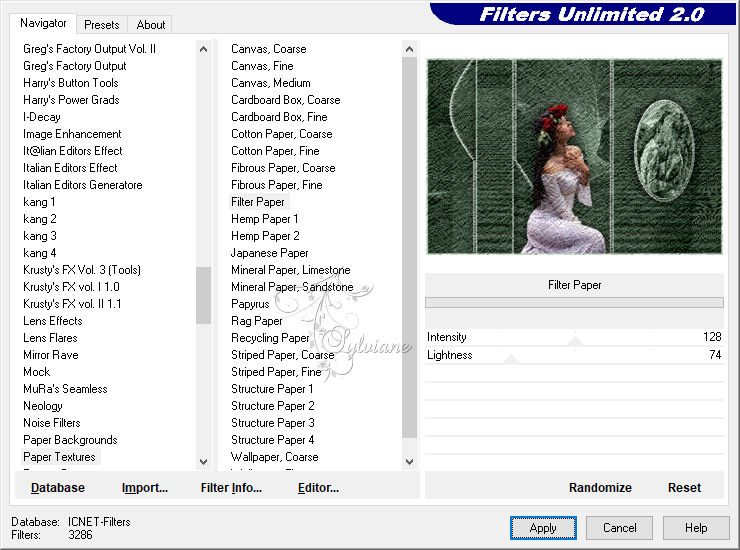Click scroll down arrow of effects list
This screenshot has width=740, height=550.
coord(409,462)
